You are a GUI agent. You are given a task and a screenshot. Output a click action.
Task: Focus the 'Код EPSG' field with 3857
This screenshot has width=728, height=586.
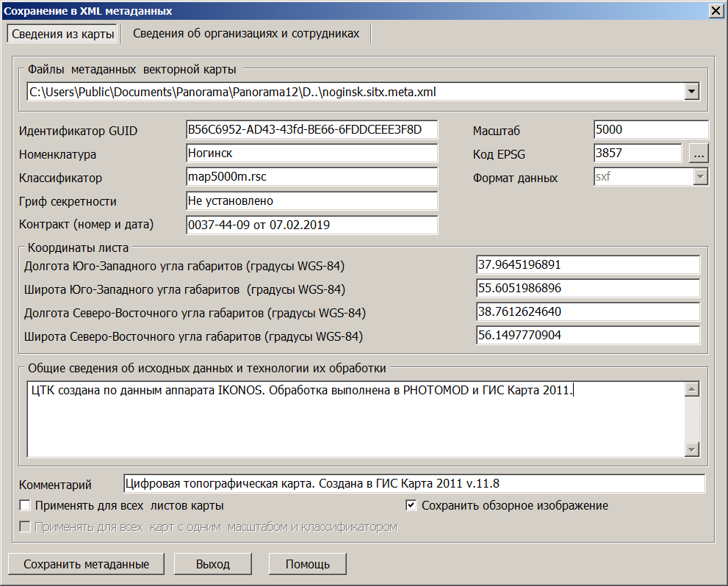[x=638, y=153]
